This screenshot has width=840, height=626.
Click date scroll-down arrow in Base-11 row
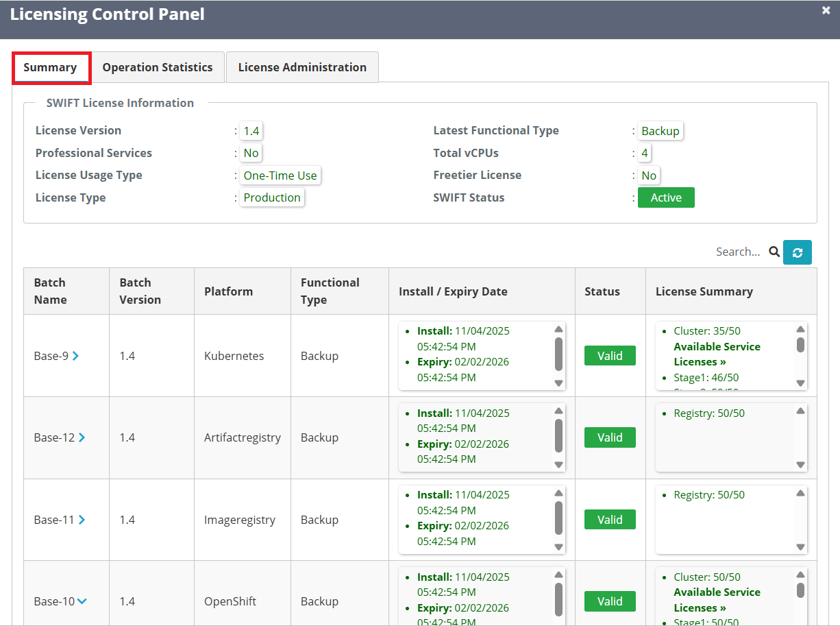pyautogui.click(x=558, y=547)
